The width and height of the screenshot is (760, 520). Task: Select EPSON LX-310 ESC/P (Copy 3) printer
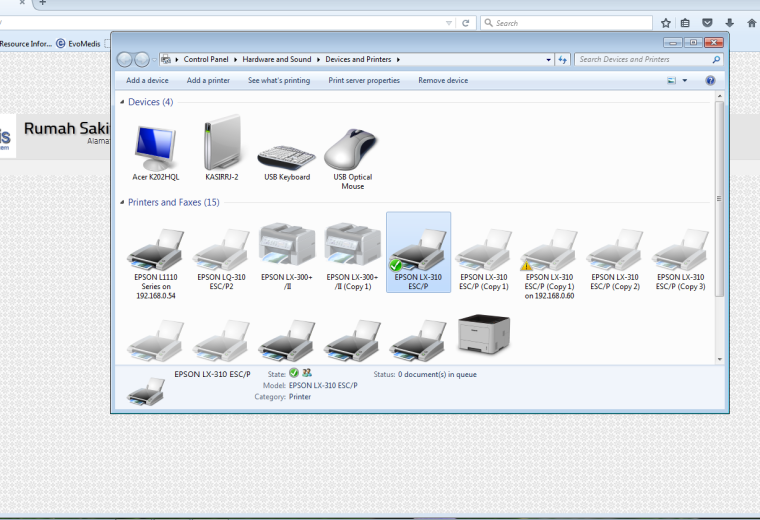(681, 259)
